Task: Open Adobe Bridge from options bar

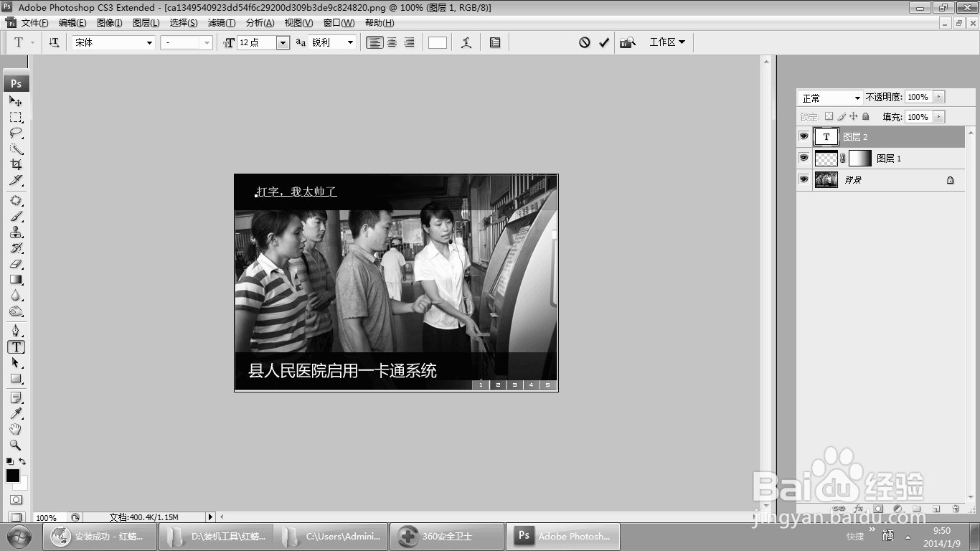Action: pos(628,42)
